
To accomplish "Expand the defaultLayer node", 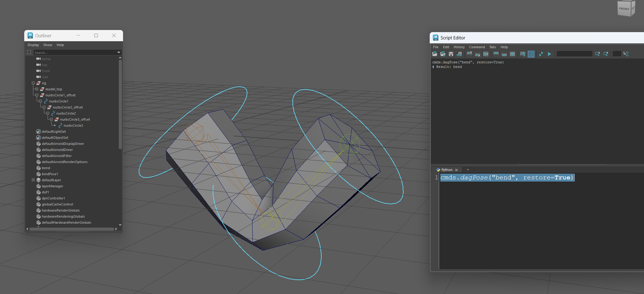I will point(33,180).
